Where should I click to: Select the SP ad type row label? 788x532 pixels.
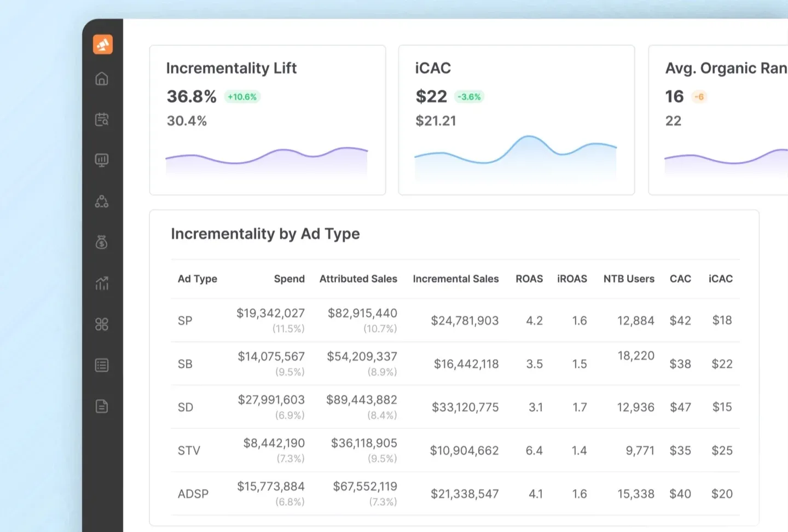[x=185, y=321]
